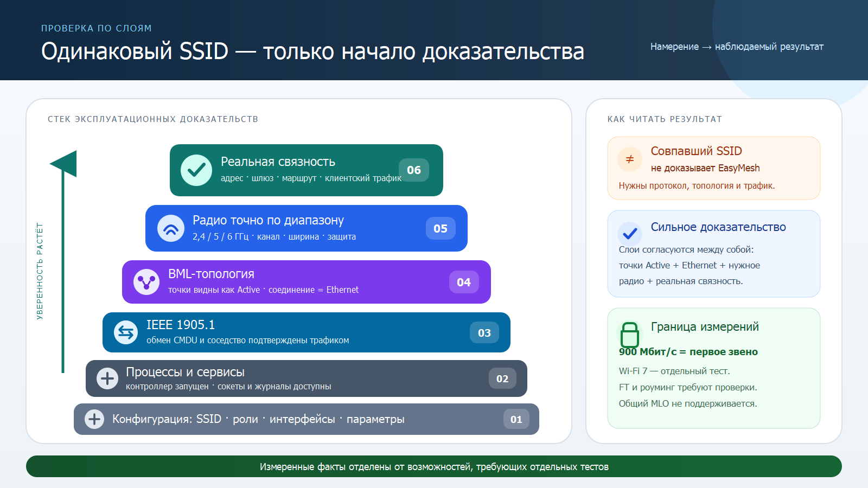The height and width of the screenshot is (488, 868).
Task: Click text 'Общий MLO не поддерживается.'
Action: 688,403
